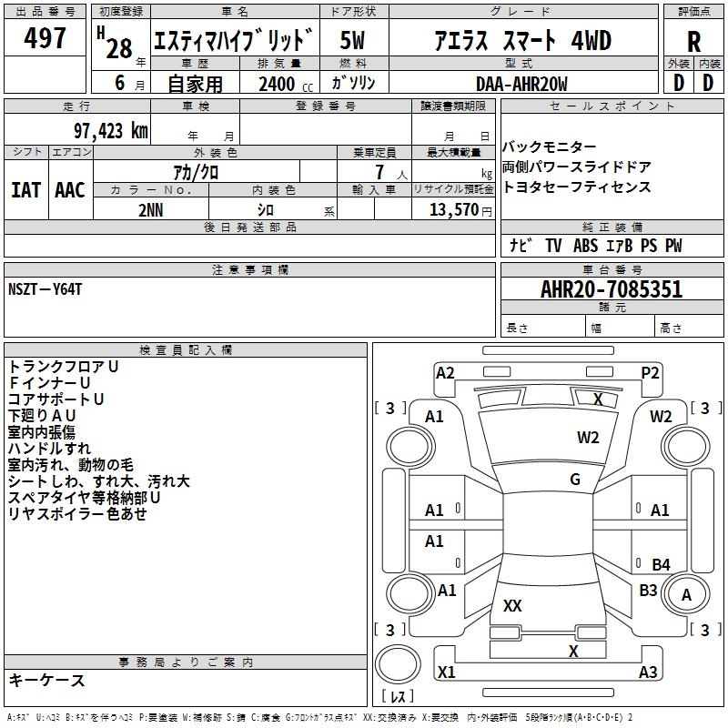Click the evaluation grade R
The image size is (728, 728).
693,41
